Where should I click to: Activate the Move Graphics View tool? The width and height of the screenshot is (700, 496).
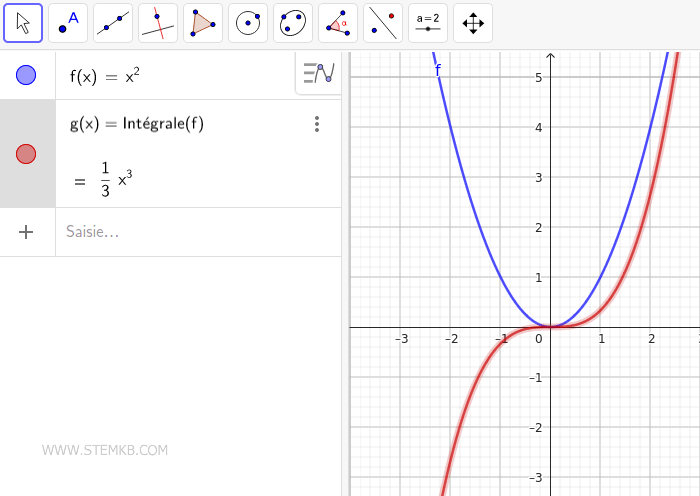pyautogui.click(x=473, y=23)
